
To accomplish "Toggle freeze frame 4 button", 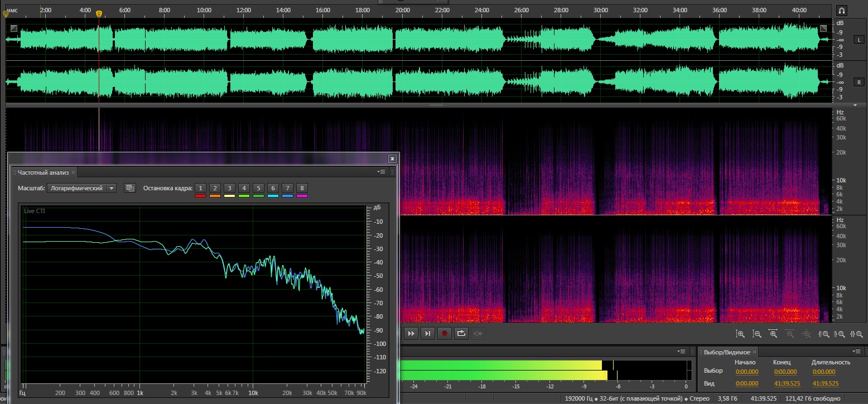I will click(244, 188).
